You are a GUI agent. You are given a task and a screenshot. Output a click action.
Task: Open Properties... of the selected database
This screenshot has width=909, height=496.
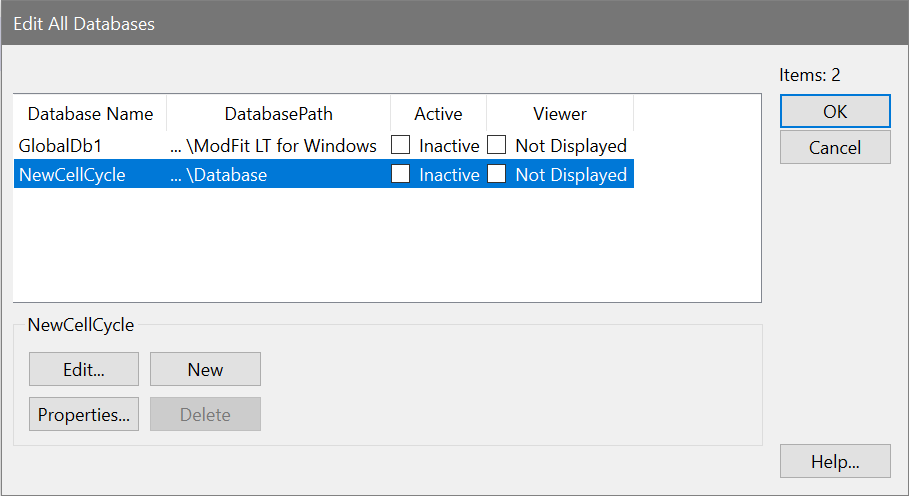pyautogui.click(x=84, y=414)
